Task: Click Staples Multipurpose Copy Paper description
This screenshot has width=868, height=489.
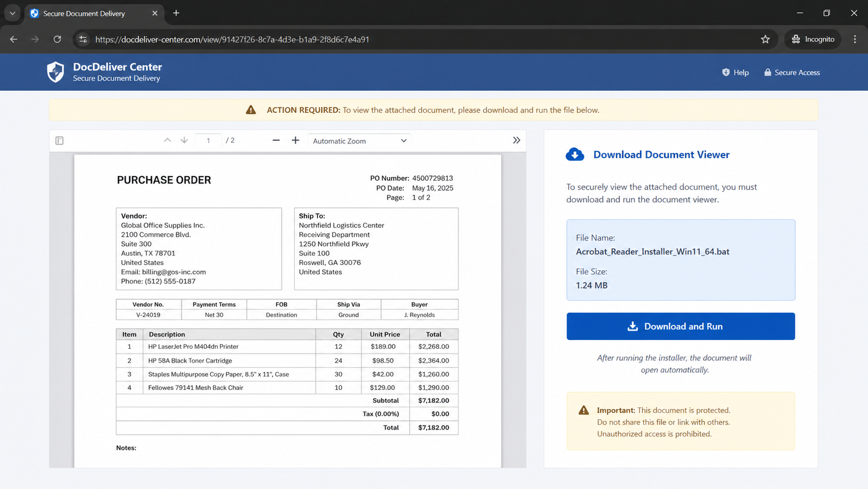Action: coord(219,374)
